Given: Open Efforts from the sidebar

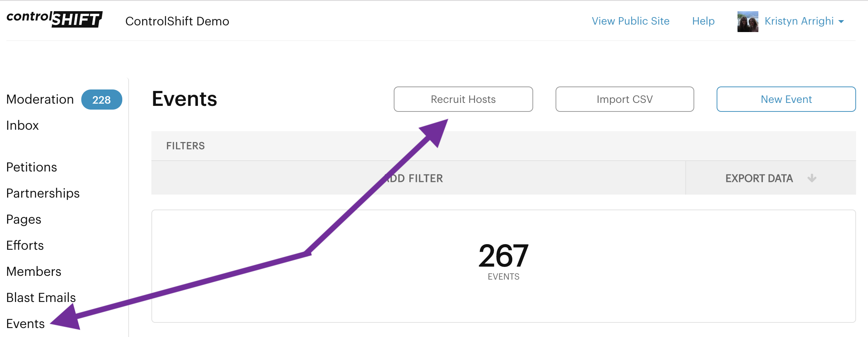Looking at the screenshot, I should tap(25, 245).
